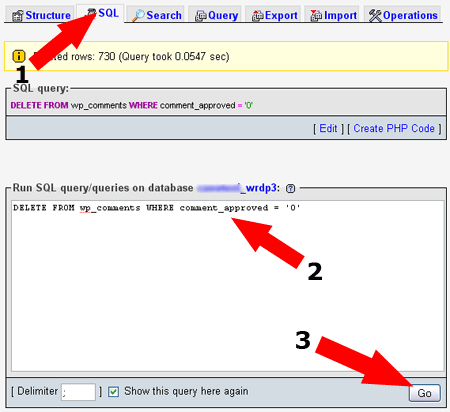The height and width of the screenshot is (412, 450).
Task: Click the Operations tools icon
Action: pos(375,16)
